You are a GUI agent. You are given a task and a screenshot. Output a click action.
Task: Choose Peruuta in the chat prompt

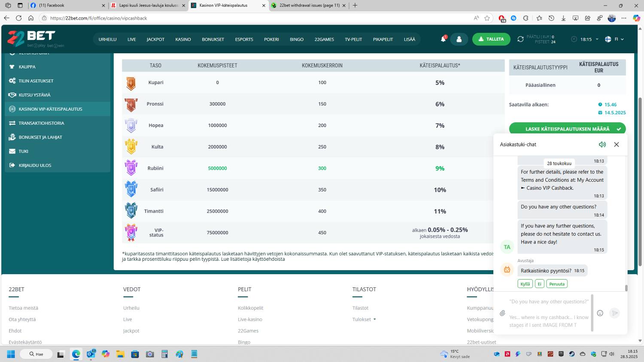tap(556, 284)
